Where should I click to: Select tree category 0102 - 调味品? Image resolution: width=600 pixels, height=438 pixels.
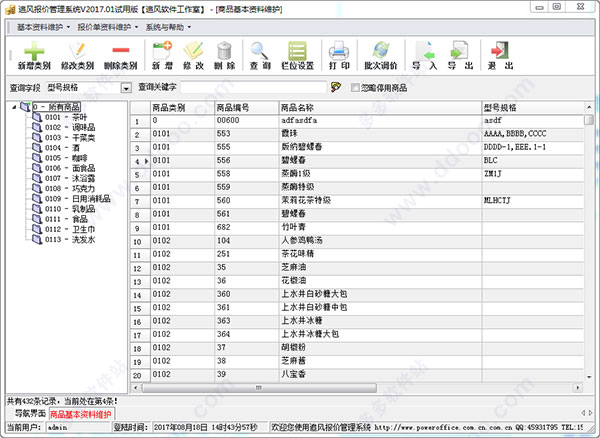coord(70,127)
